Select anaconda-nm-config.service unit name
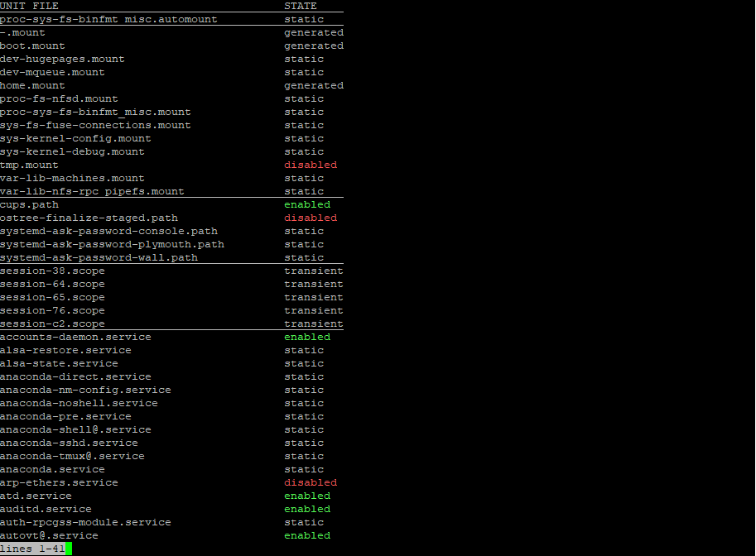Image resolution: width=756 pixels, height=556 pixels. coord(85,391)
